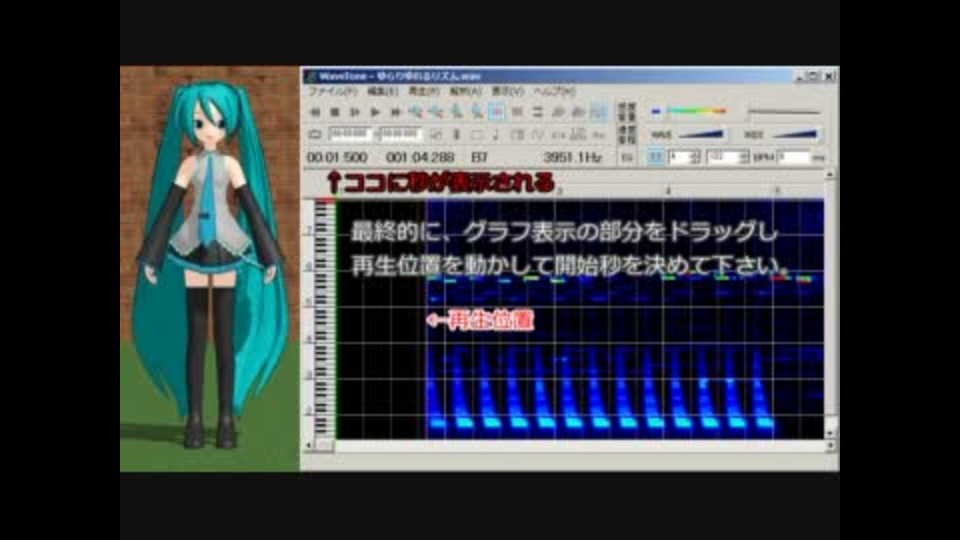
Task: Click the slow play button
Action: coord(355,112)
